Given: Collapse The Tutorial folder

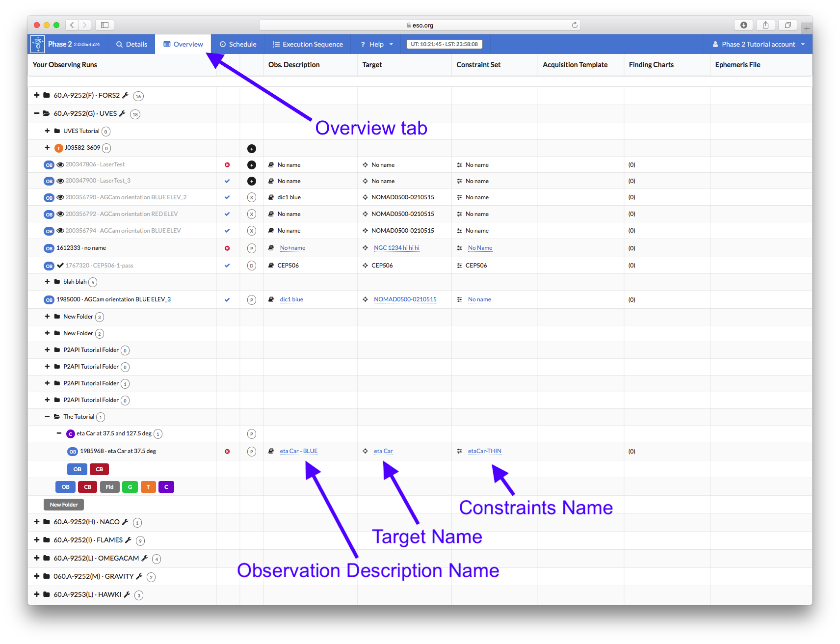Looking at the screenshot, I should click(x=48, y=417).
